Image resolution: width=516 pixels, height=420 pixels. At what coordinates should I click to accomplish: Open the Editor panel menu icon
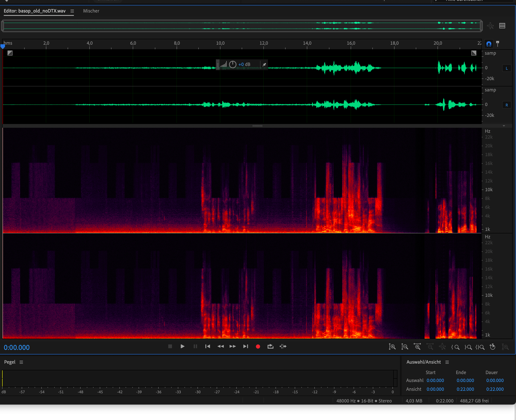coord(72,11)
